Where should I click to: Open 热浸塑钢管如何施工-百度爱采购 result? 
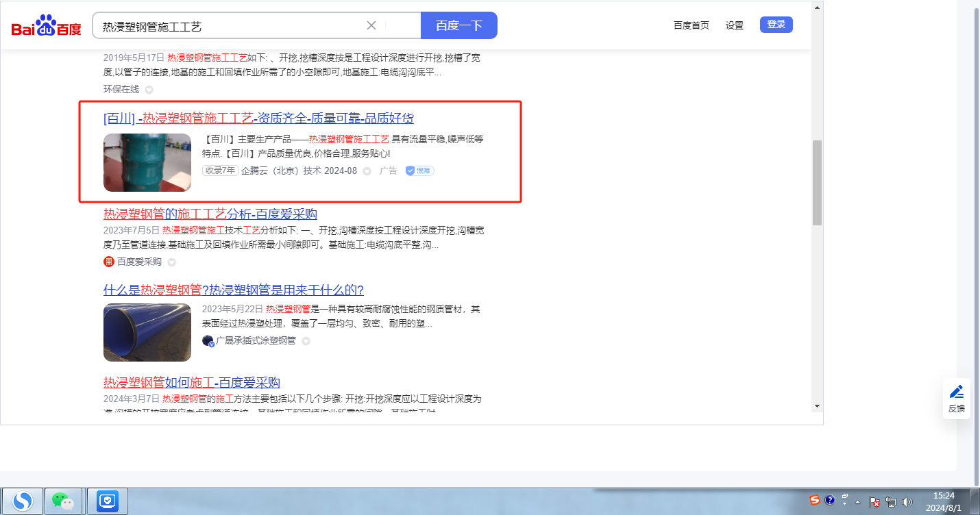coord(192,383)
